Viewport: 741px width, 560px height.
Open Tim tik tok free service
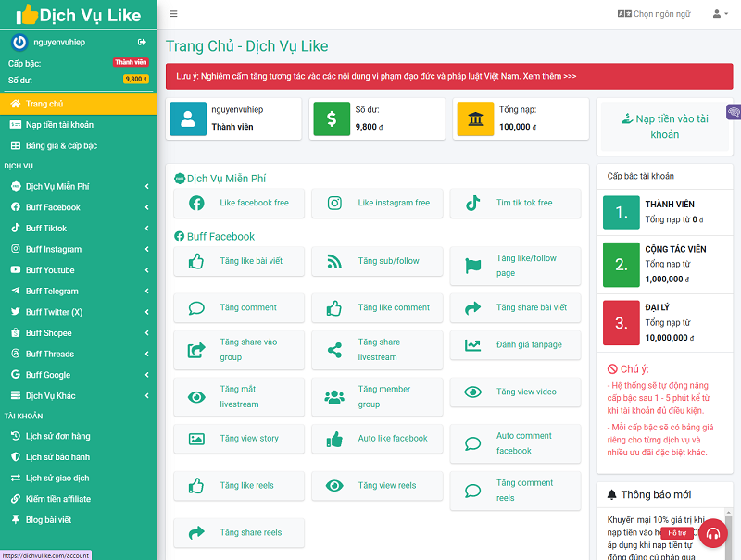515,203
